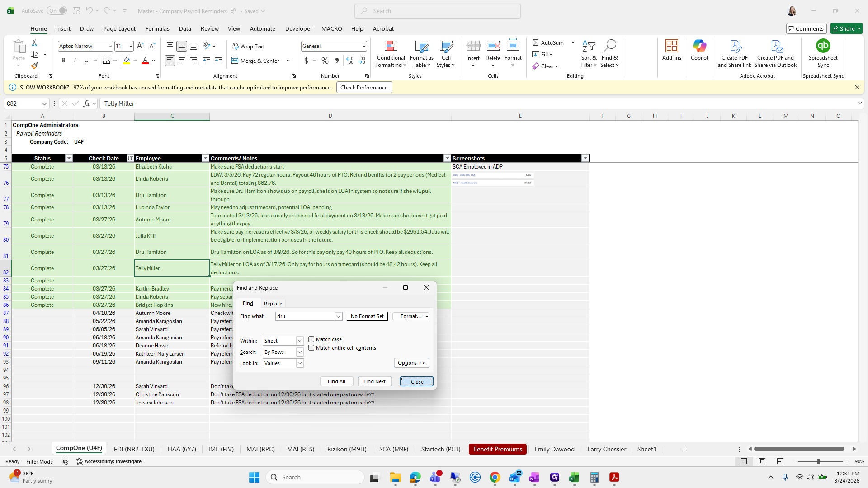Viewport: 868px width, 488px height.
Task: Click the Spreadsheet Sync QuickBooks icon
Action: point(823,46)
